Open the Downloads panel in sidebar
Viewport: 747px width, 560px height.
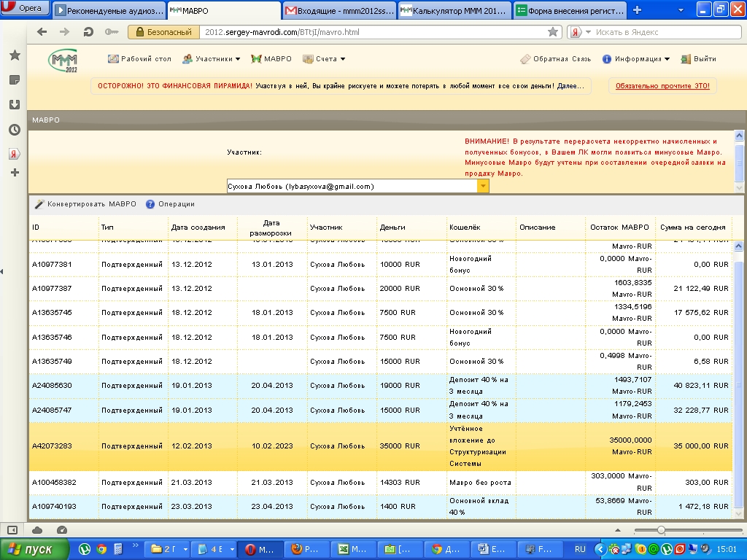[15, 105]
